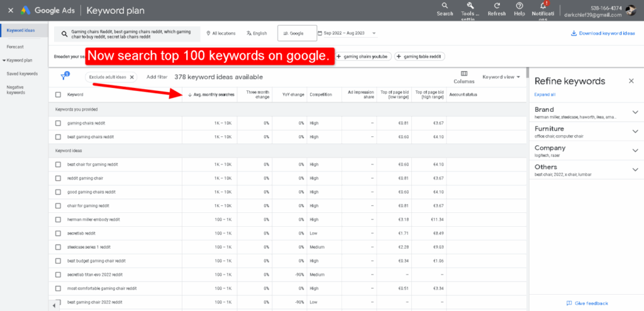
Task: Click the calendar date range icon
Action: coord(320,33)
